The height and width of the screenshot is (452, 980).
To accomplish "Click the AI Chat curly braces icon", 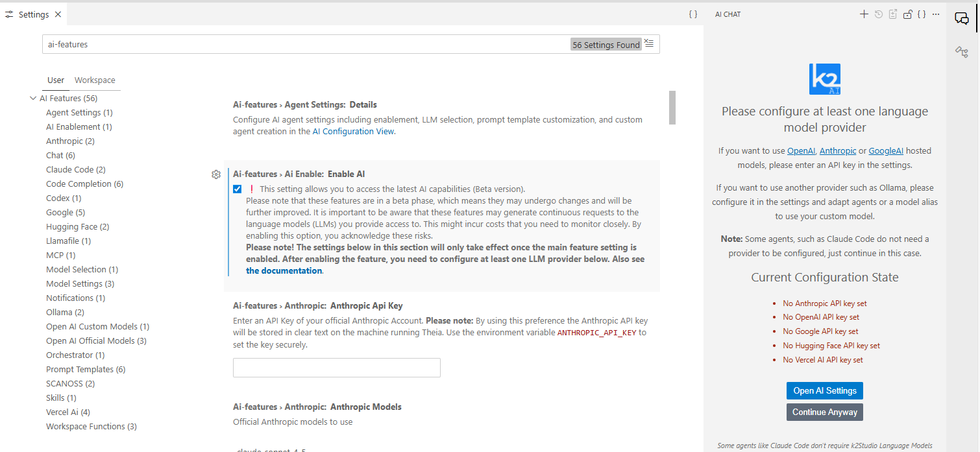I will (x=922, y=14).
